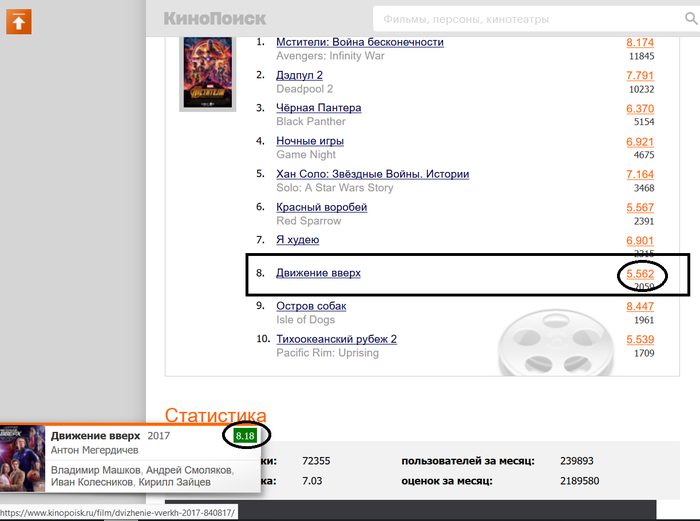The image size is (700, 521).
Task: Open the Я худею film link
Action: click(298, 240)
